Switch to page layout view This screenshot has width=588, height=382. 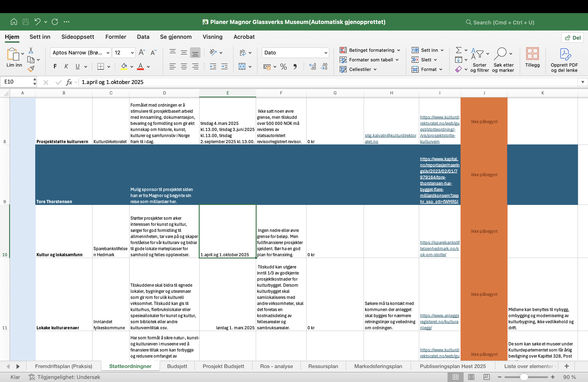471,377
